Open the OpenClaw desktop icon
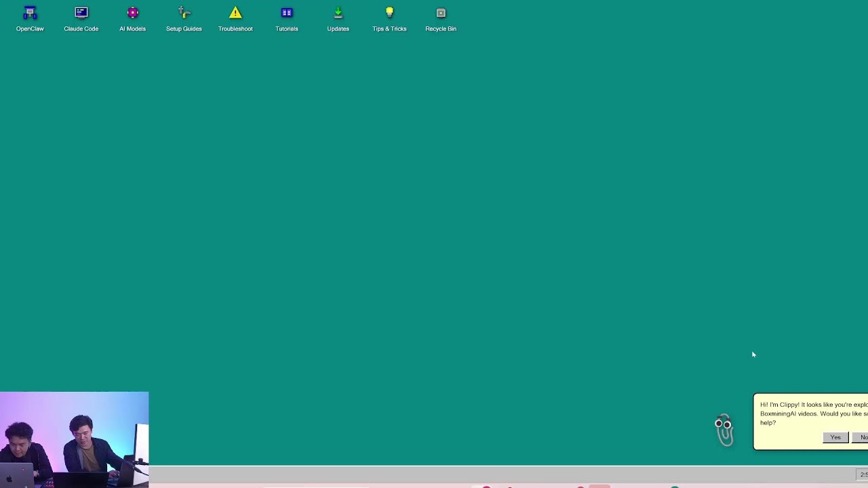The height and width of the screenshot is (488, 868). (x=30, y=19)
